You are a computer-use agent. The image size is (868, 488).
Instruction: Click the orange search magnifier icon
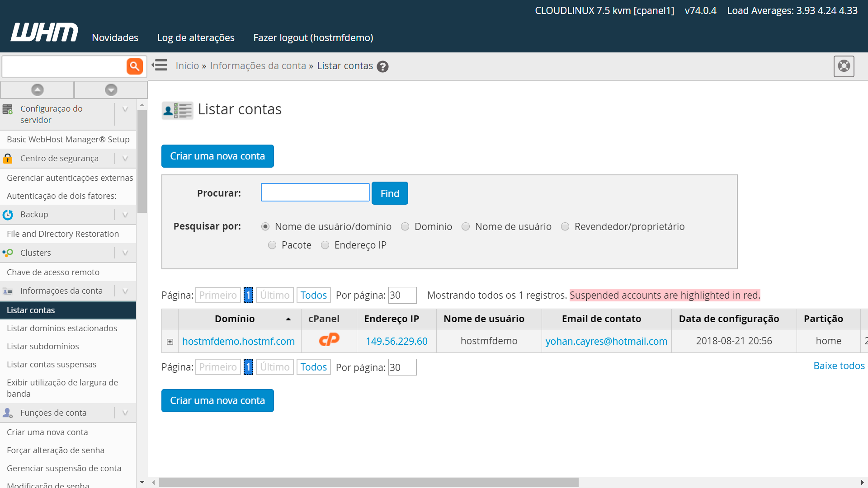click(x=134, y=66)
